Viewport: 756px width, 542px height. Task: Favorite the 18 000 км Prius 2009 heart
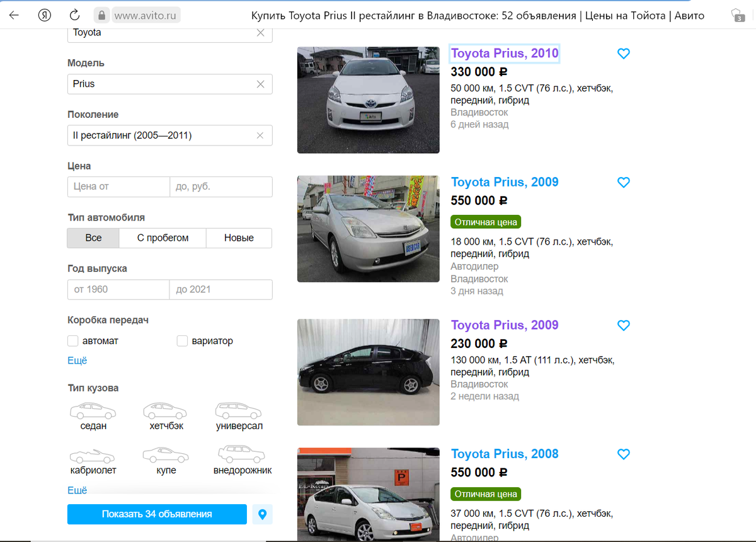tap(624, 182)
